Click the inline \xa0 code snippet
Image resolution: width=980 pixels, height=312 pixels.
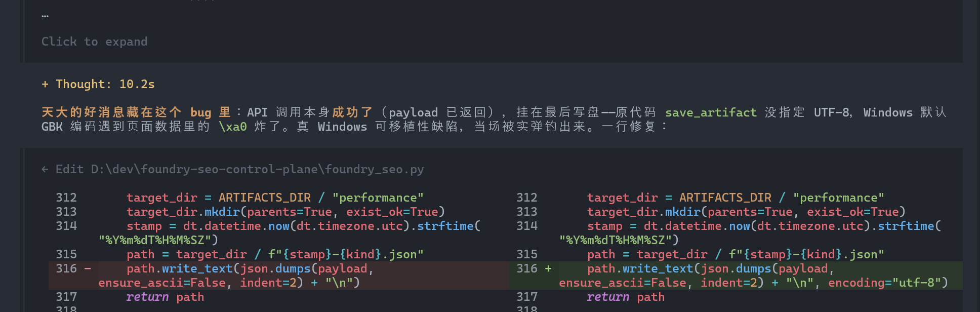(x=233, y=127)
